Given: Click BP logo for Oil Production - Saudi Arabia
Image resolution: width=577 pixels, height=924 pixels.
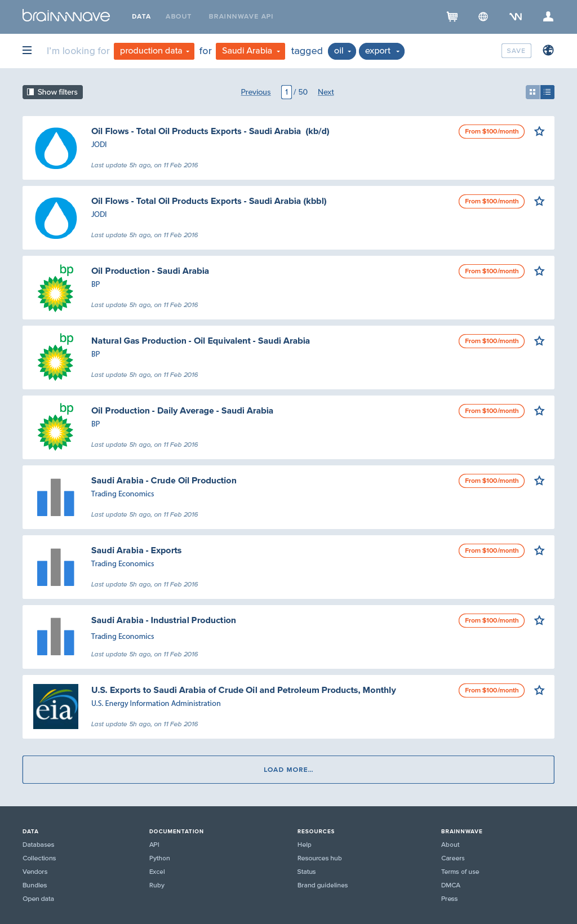Looking at the screenshot, I should tap(56, 287).
